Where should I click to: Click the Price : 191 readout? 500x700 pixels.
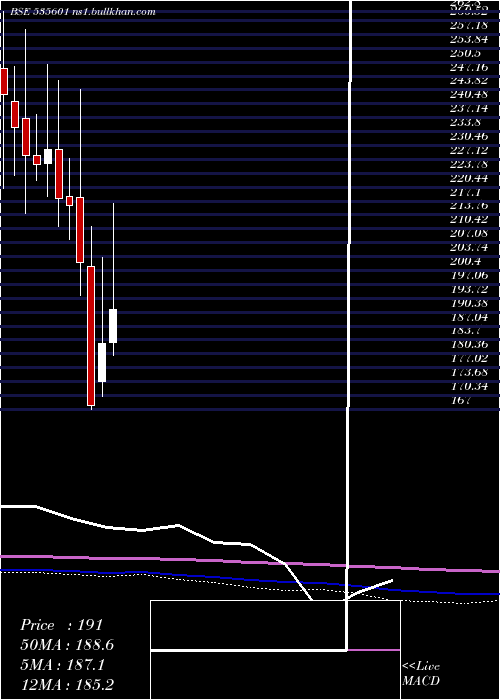(x=62, y=625)
